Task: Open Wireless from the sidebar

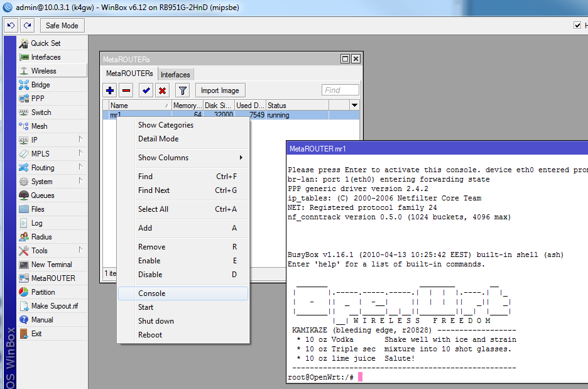Action: (43, 71)
